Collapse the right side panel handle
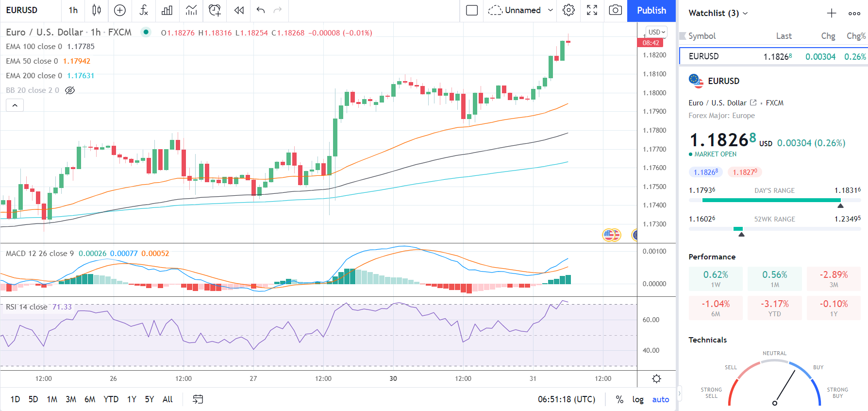868x411 pixels. click(x=679, y=394)
